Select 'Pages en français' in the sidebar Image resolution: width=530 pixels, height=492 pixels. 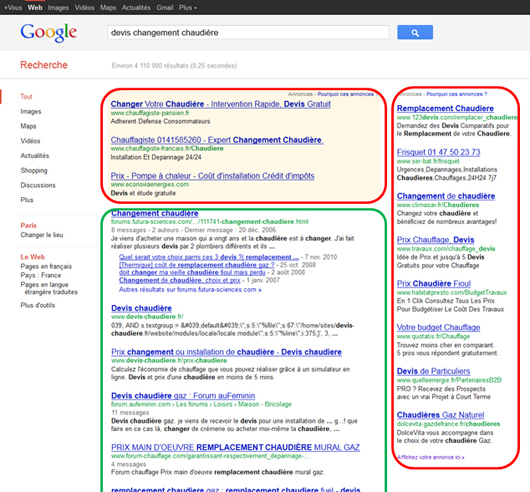pos(46,266)
